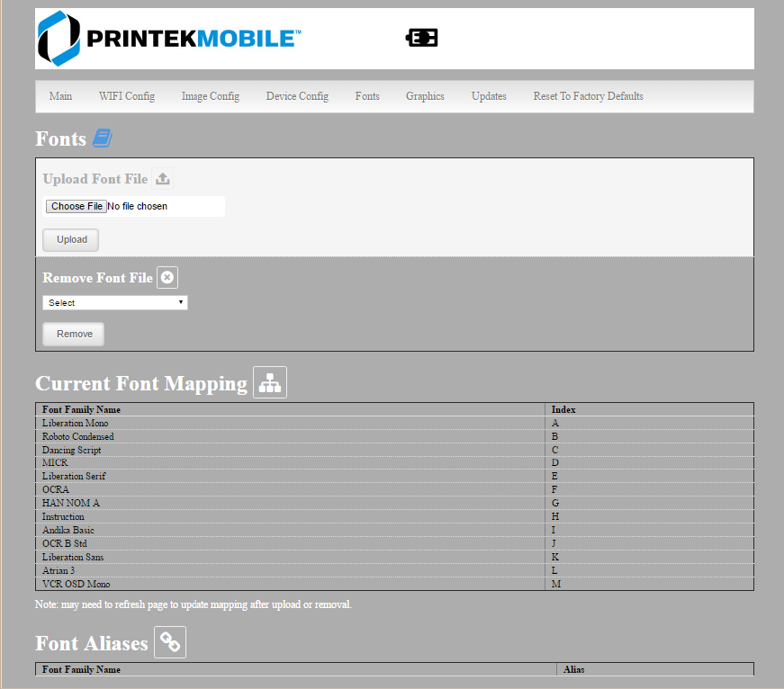Open the Select font dropdown
The image size is (784, 689).
coord(115,303)
